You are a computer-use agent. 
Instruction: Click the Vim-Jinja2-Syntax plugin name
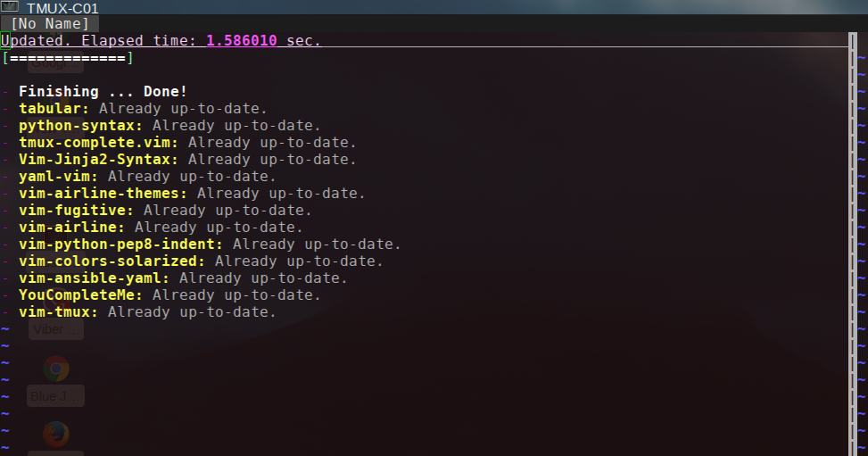pyautogui.click(x=98, y=160)
